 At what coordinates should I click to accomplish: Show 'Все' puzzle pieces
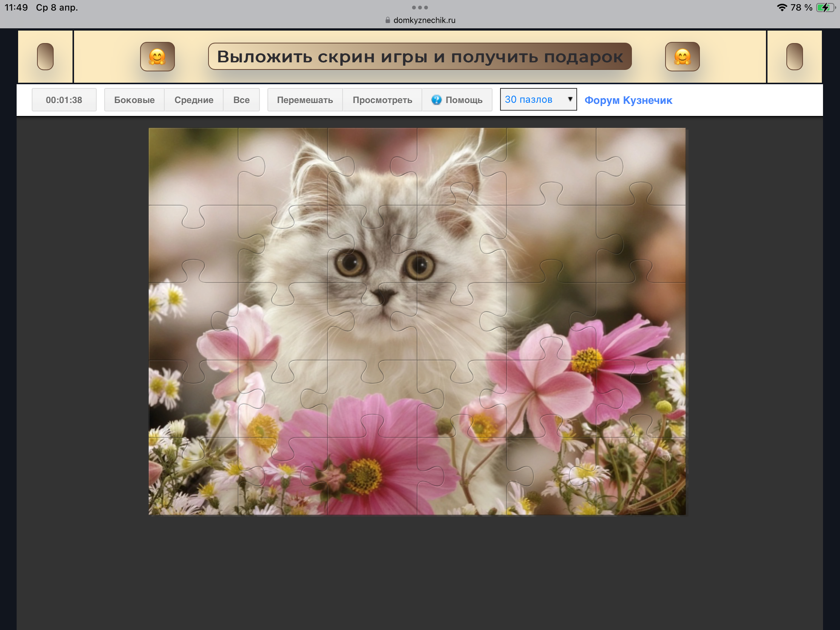(x=241, y=100)
